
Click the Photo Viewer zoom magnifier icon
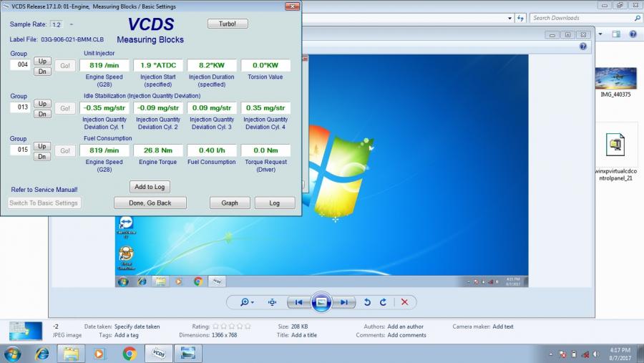[x=245, y=302]
